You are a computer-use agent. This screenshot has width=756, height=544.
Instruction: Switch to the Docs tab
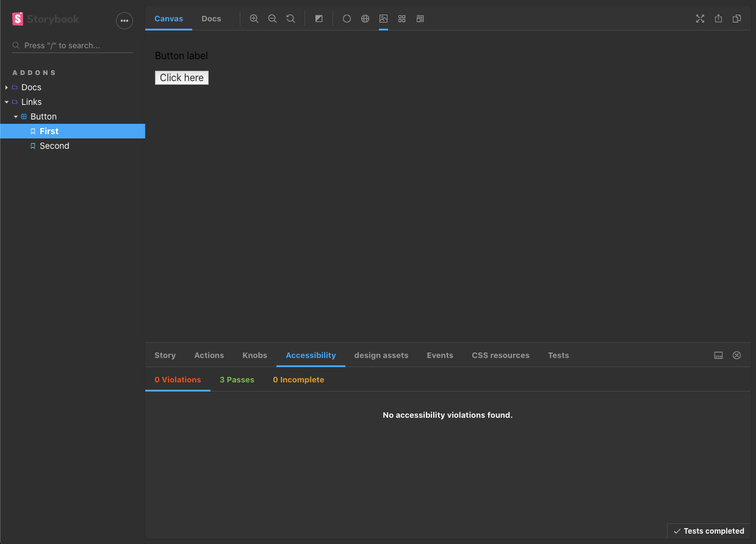[211, 19]
